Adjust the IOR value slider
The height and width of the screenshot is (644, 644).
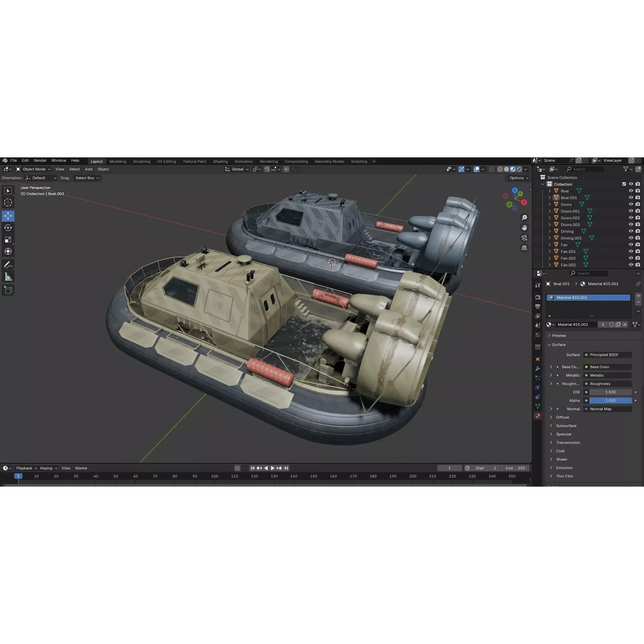click(x=610, y=392)
